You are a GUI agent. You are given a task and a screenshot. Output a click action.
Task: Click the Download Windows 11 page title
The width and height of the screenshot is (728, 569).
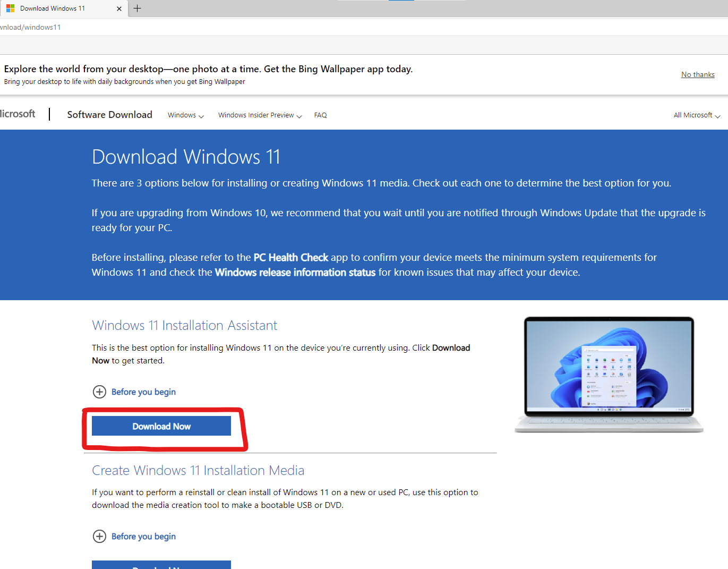pyautogui.click(x=186, y=157)
